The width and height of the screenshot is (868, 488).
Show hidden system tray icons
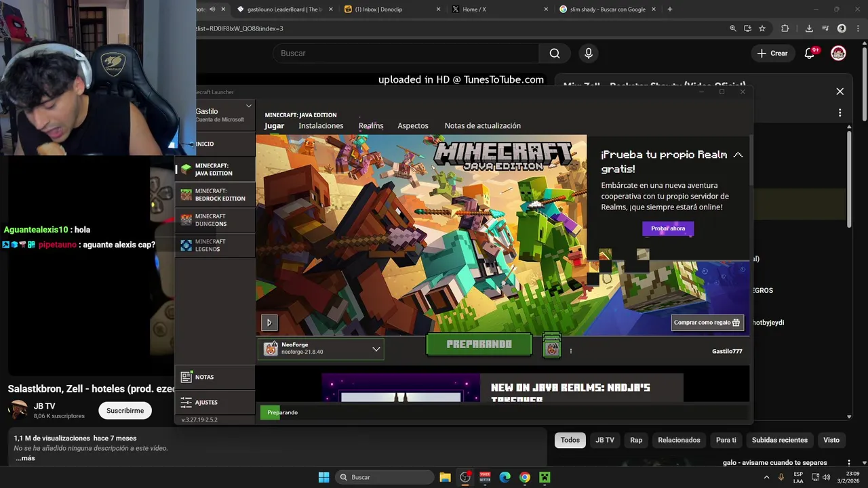tap(767, 477)
